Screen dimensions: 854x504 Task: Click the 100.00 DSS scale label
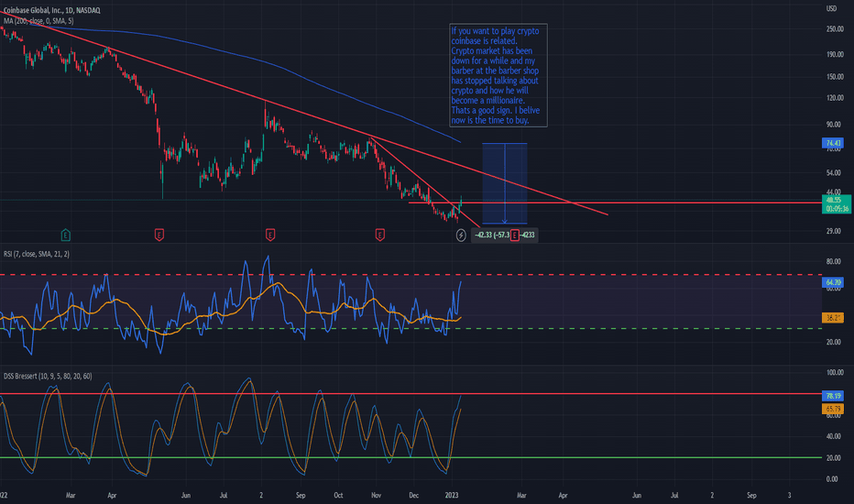[x=835, y=373]
